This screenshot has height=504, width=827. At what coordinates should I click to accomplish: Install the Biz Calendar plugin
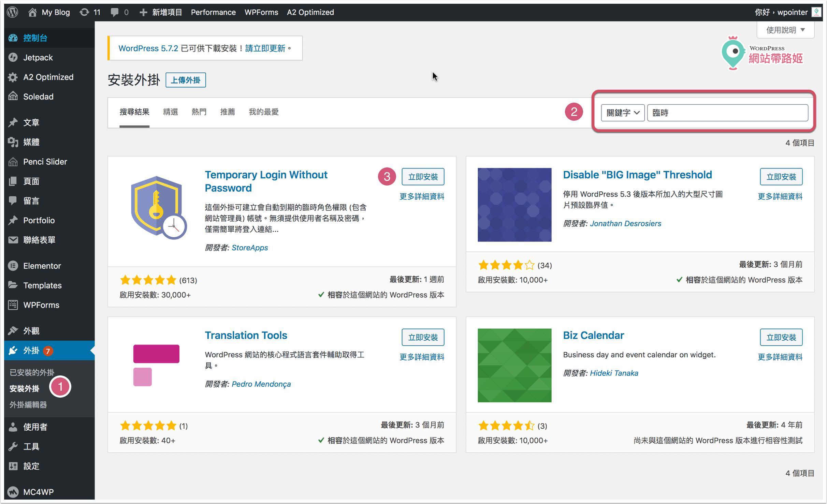point(781,337)
